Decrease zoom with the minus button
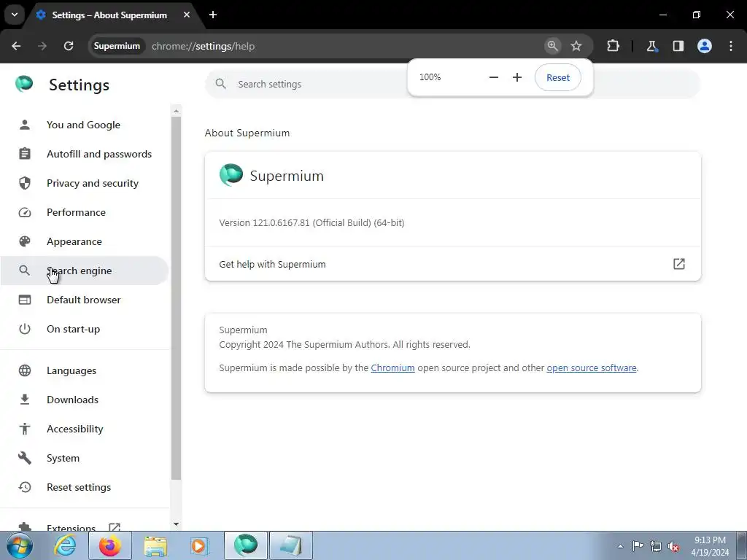747x560 pixels. (x=494, y=77)
